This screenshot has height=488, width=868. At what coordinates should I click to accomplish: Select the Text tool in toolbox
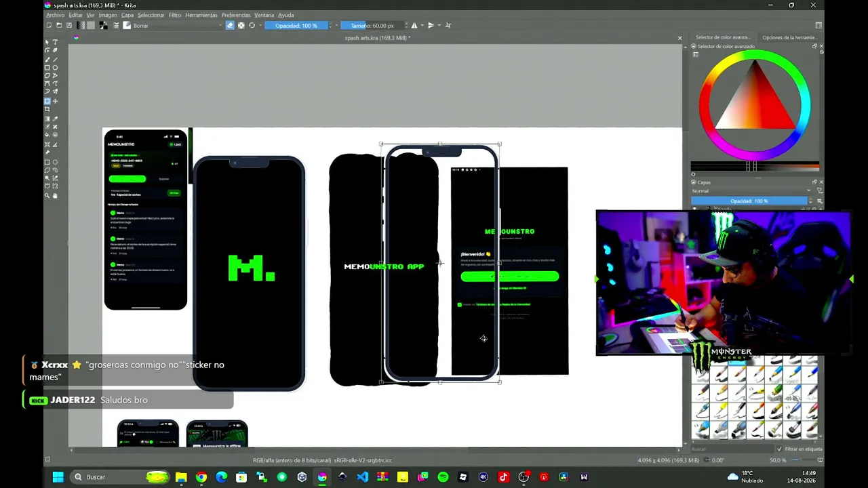[56, 42]
